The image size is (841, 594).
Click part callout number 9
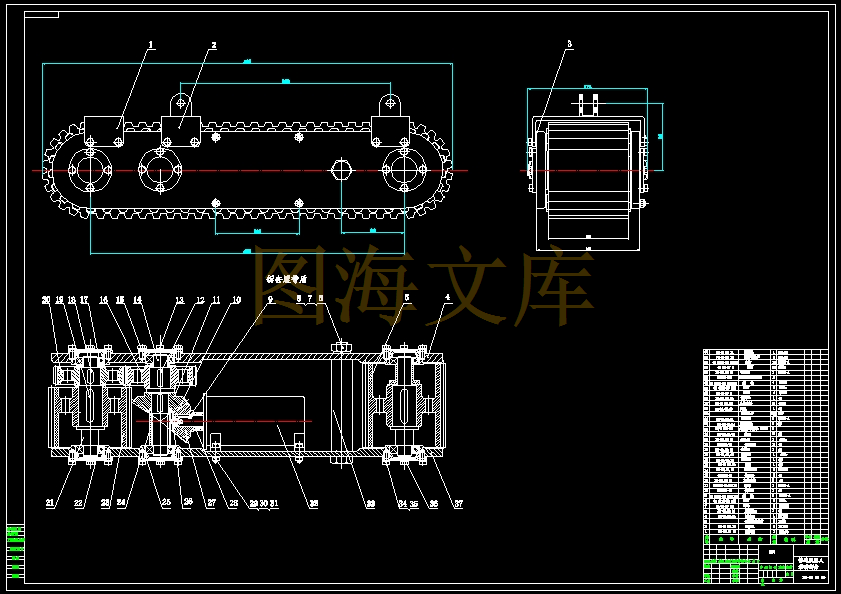(271, 299)
